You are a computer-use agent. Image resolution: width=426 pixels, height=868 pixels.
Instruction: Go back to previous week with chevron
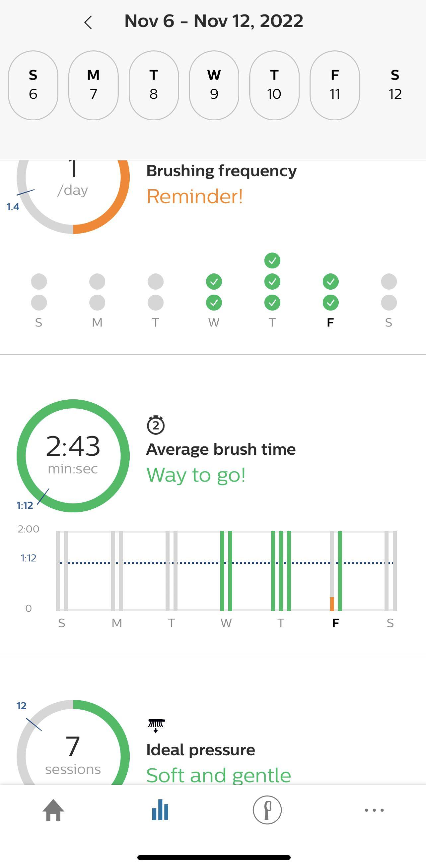(88, 23)
